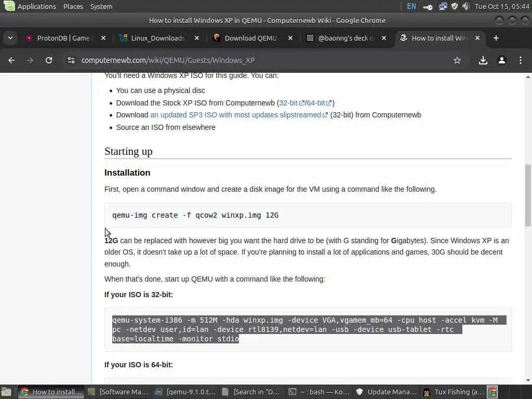Click the EN keyboard layout indicator

point(411,6)
